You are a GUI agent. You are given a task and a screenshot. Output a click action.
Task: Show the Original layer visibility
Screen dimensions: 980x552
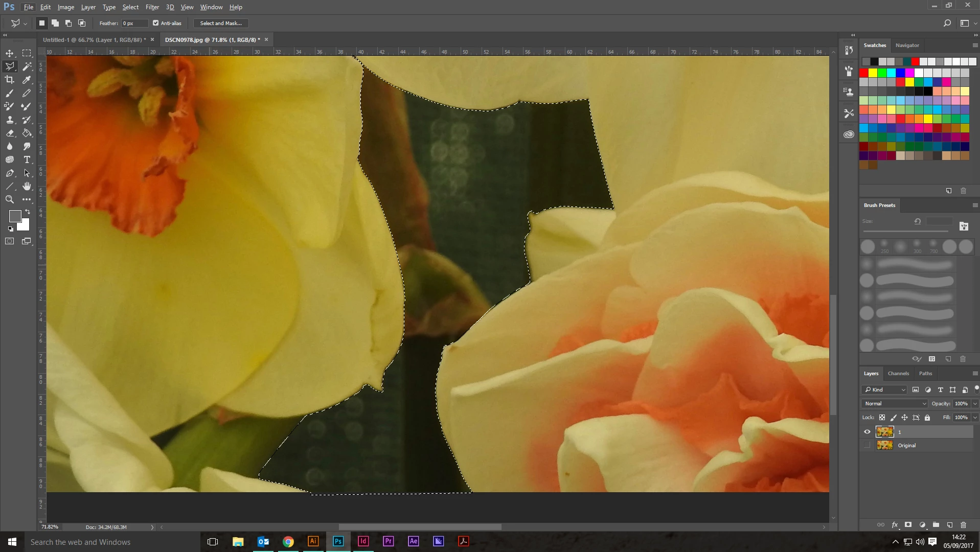(x=867, y=445)
